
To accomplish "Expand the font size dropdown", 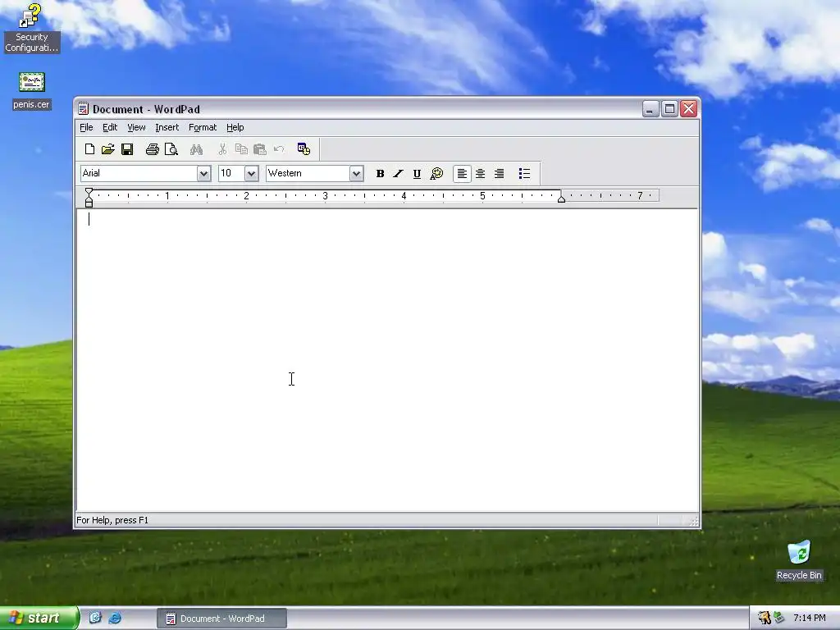I will (x=251, y=174).
